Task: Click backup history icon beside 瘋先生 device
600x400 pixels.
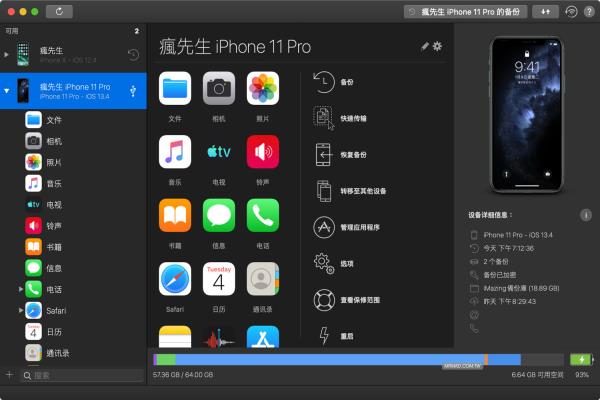Action: coord(133,55)
